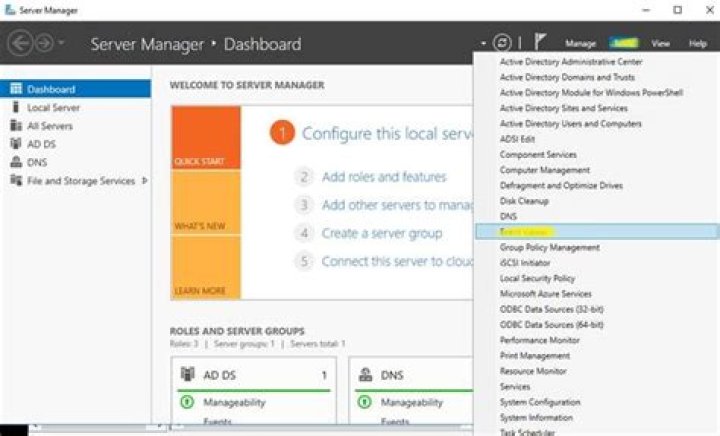Click the DNS tile header icon
Image resolution: width=720 pixels, height=436 pixels.
pos(366,375)
